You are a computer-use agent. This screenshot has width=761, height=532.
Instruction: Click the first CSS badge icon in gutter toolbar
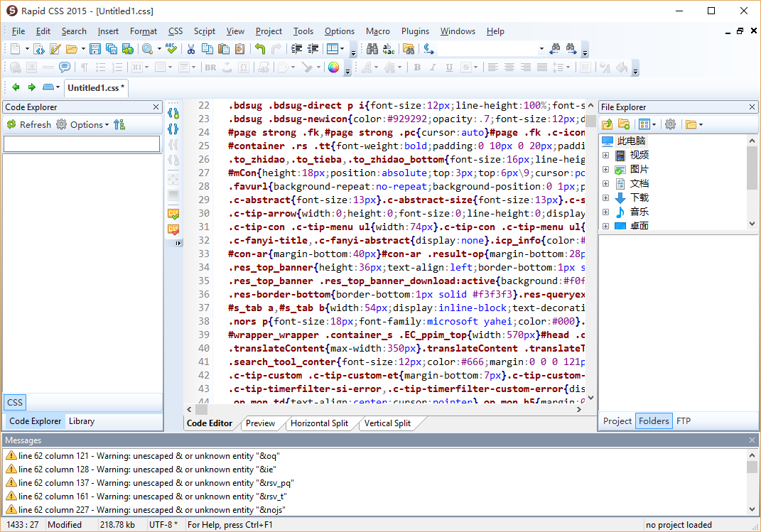click(173, 213)
